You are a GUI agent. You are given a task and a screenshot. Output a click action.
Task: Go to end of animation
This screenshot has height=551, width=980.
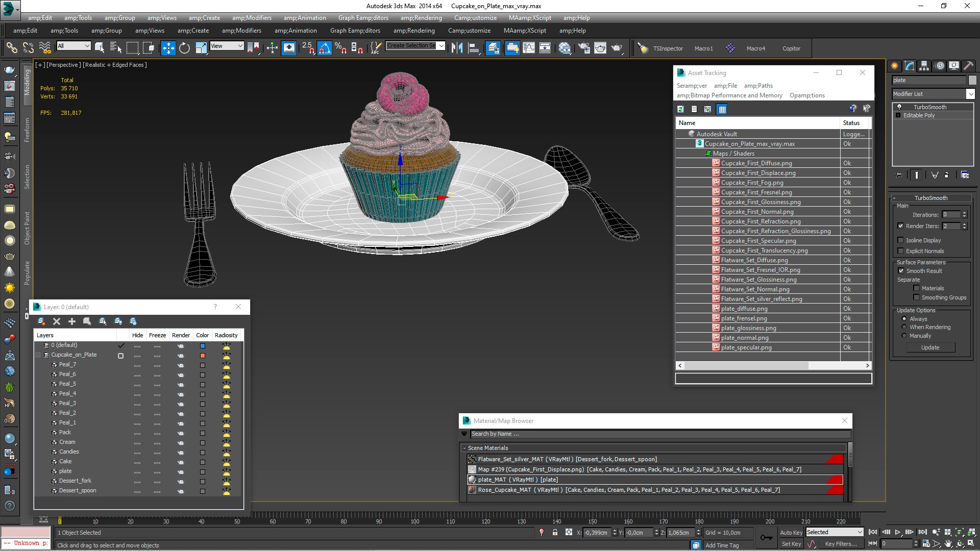(x=922, y=532)
